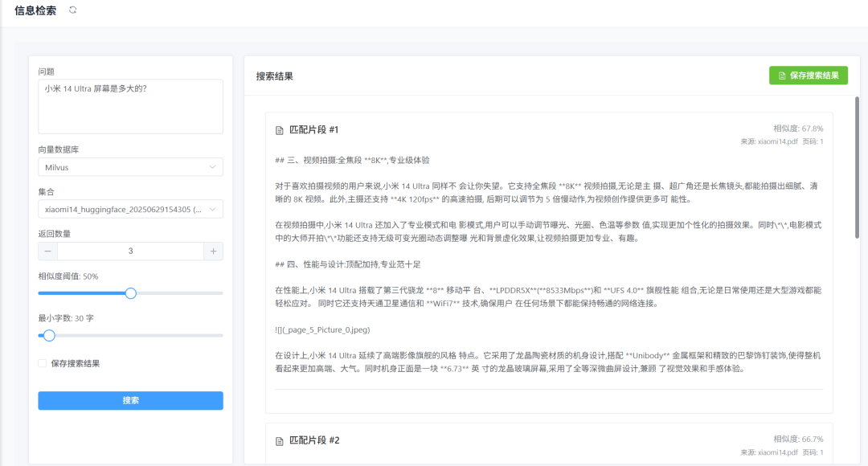Open the 集合 xiaomi14_huggingface dropdown
This screenshot has height=466, width=868.
(x=131, y=209)
